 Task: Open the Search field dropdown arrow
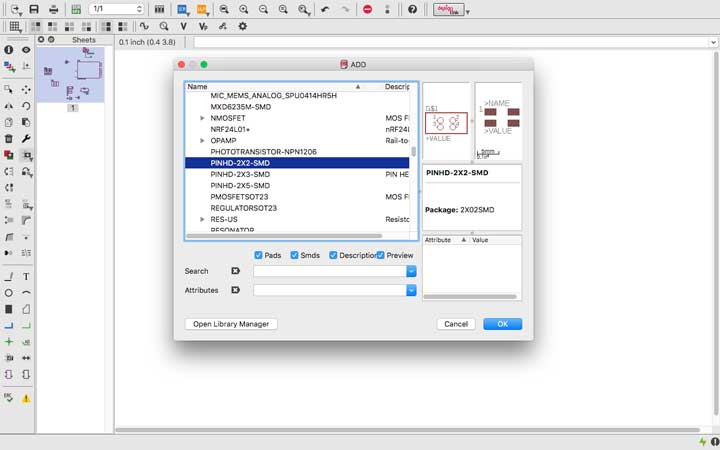click(411, 271)
